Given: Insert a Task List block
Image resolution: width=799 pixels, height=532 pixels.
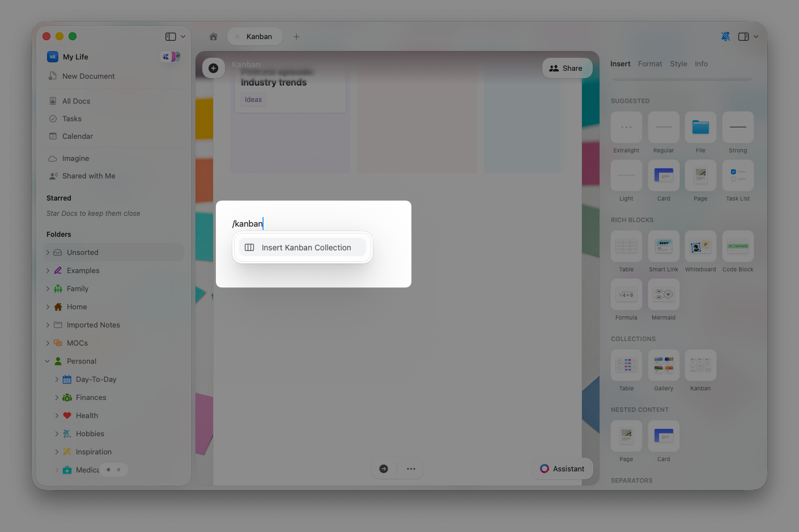Looking at the screenshot, I should (x=738, y=176).
